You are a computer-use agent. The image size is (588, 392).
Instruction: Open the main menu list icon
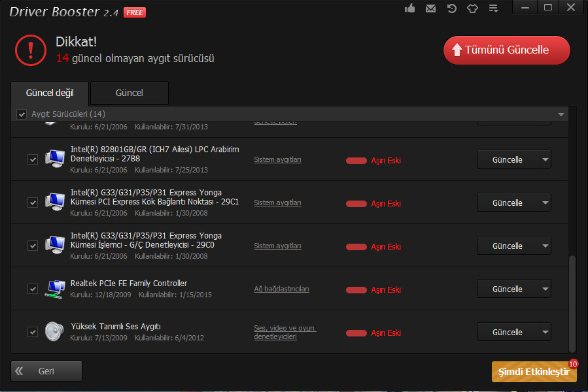point(494,8)
